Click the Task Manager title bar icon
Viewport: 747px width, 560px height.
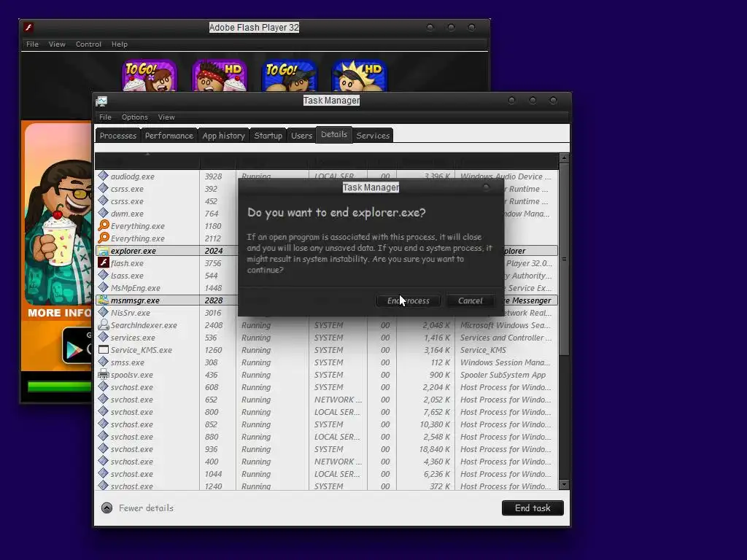pyautogui.click(x=101, y=101)
